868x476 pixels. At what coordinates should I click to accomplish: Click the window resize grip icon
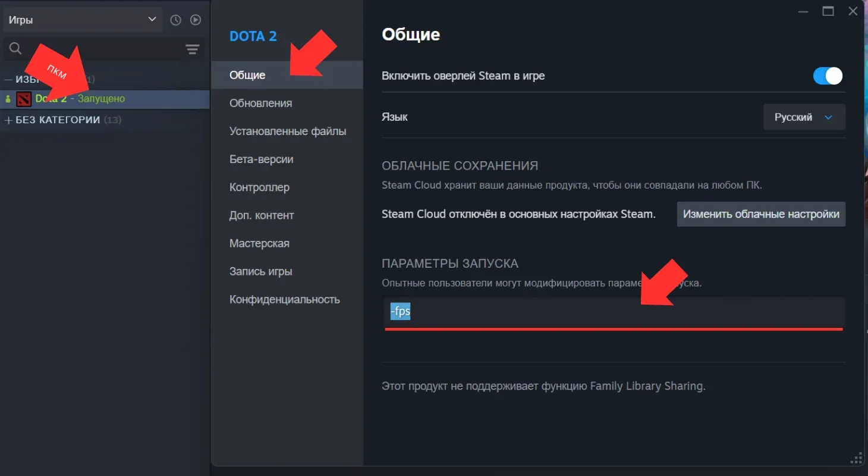(x=856, y=458)
